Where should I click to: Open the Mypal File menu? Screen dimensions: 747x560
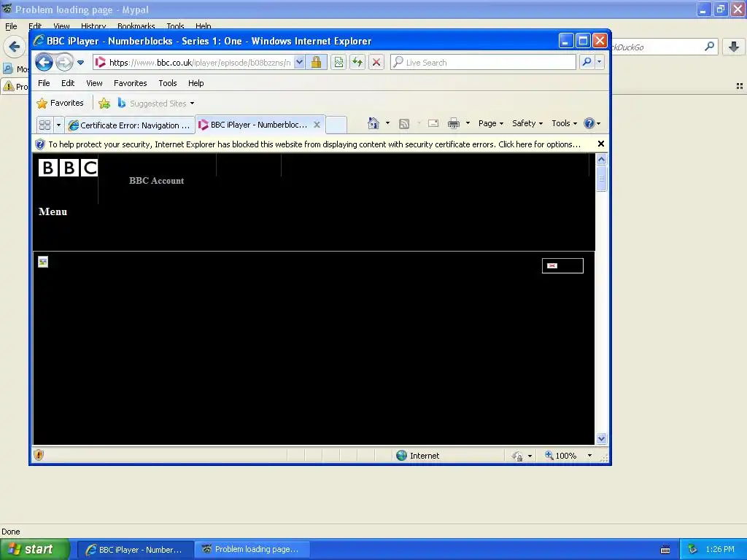coord(11,26)
